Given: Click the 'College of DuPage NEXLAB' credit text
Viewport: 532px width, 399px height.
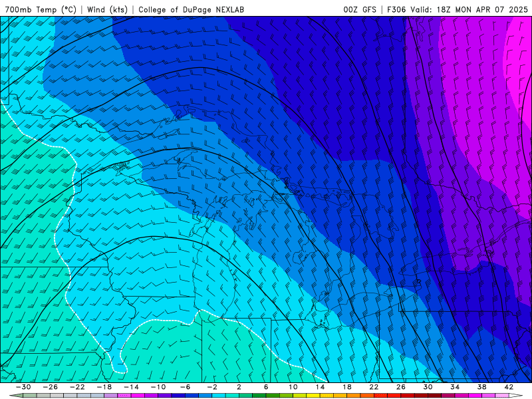Looking at the screenshot, I should pos(191,9).
